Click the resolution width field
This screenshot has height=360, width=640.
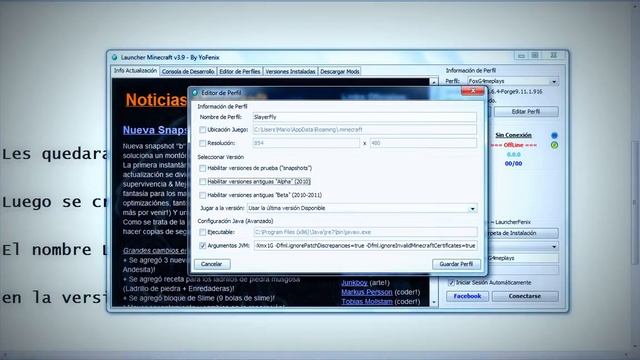click(x=306, y=143)
